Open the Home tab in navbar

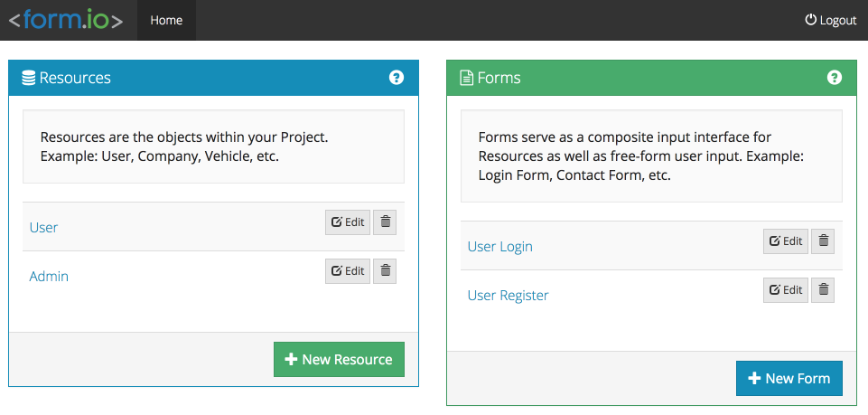click(x=166, y=20)
